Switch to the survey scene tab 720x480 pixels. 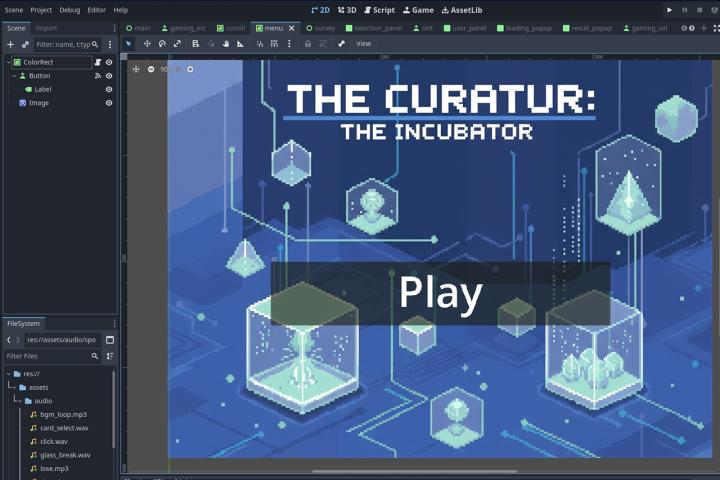tap(321, 28)
